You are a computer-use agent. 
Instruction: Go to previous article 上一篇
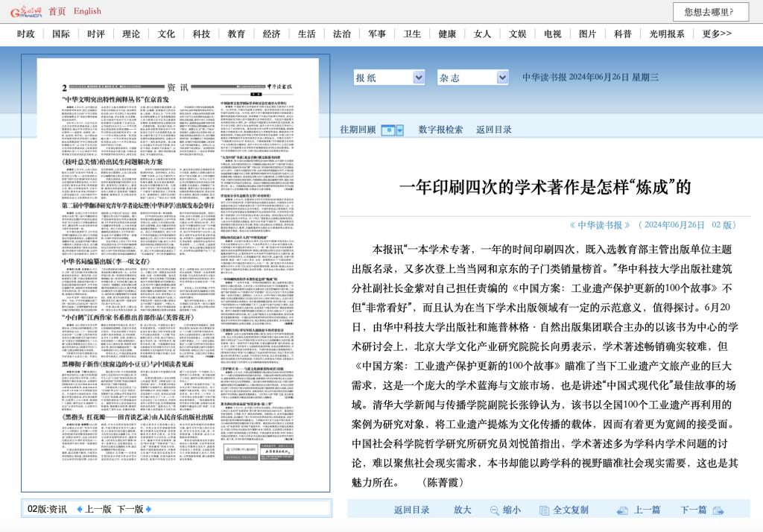[x=647, y=510]
